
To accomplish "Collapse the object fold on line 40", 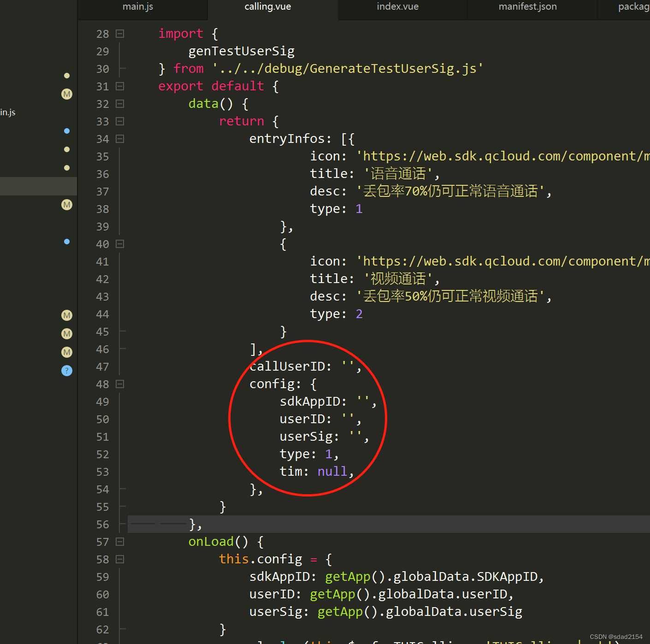I will [x=120, y=244].
